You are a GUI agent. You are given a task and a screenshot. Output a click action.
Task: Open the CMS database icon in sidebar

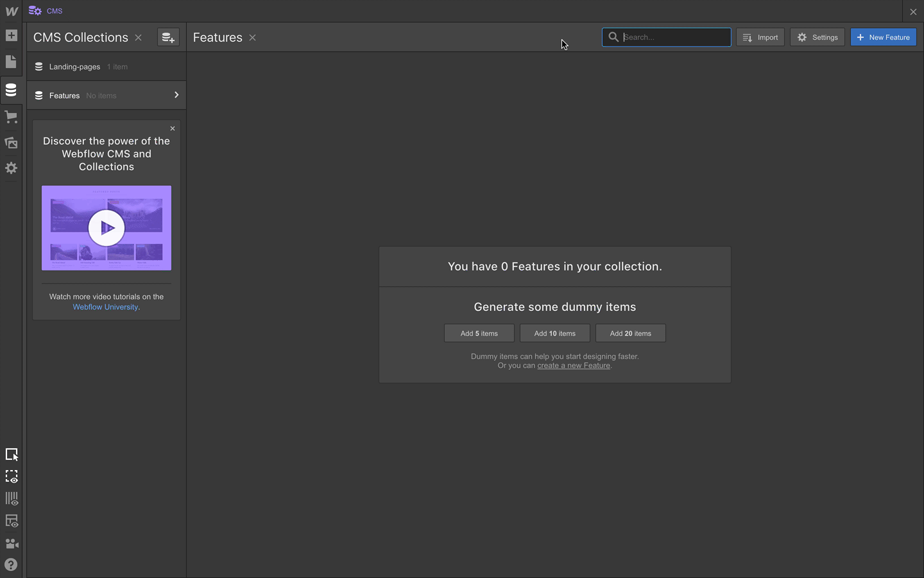pos(11,90)
